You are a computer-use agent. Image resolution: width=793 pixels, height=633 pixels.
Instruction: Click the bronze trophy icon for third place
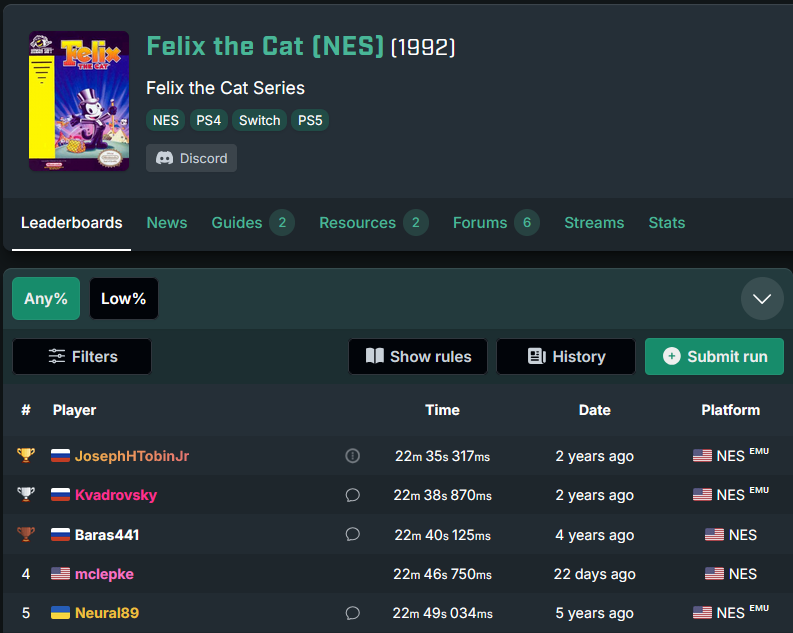[26, 534]
